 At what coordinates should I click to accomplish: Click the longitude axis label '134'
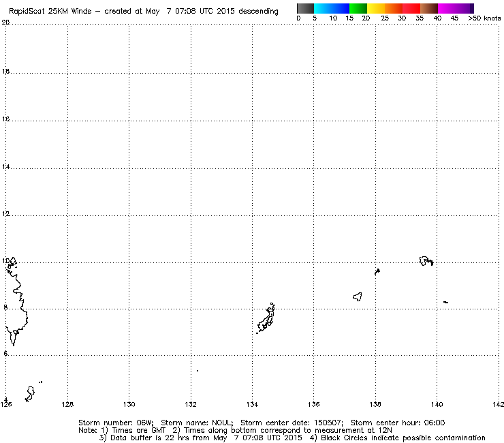pos(252,404)
